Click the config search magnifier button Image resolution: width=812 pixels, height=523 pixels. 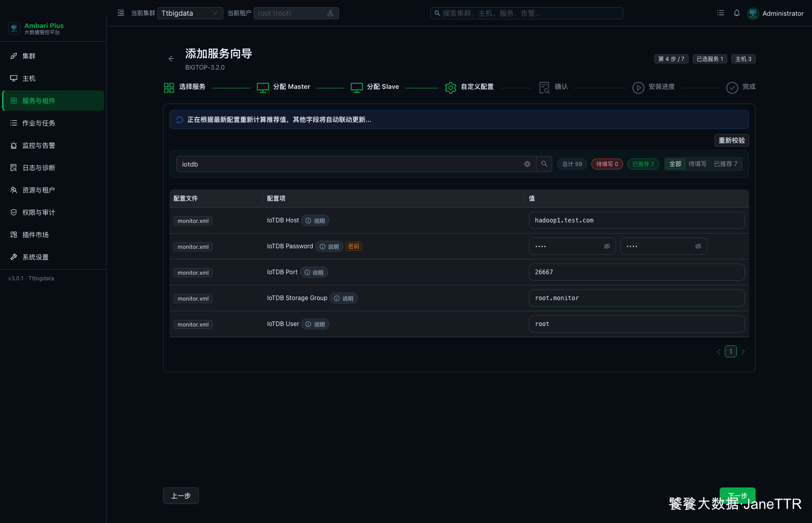click(544, 164)
